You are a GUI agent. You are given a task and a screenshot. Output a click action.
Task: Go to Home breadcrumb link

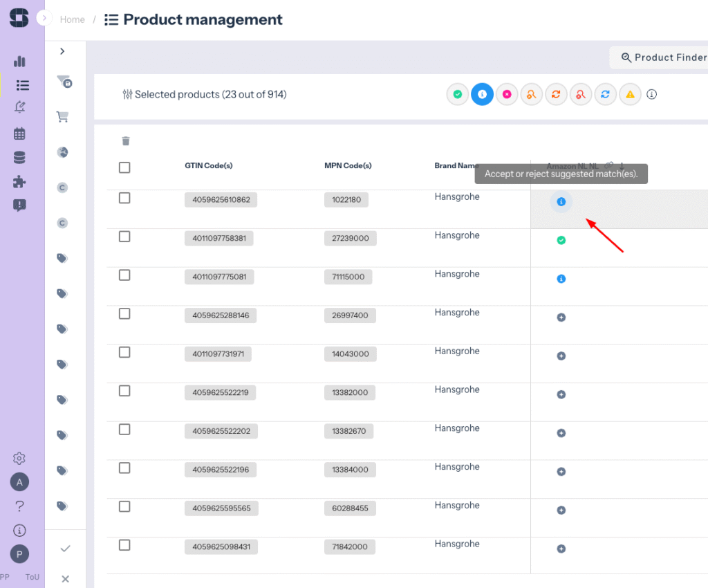click(72, 19)
